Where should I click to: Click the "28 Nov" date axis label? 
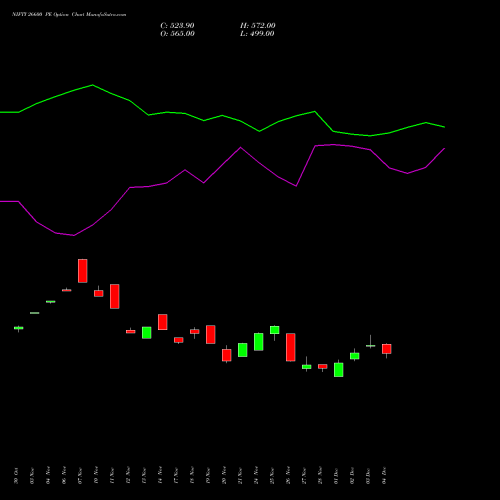click(x=320, y=476)
